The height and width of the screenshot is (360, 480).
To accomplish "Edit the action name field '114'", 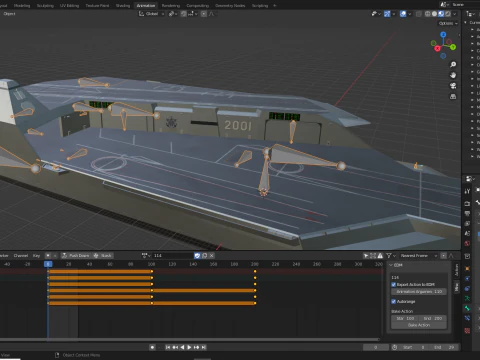I will [x=173, y=256].
